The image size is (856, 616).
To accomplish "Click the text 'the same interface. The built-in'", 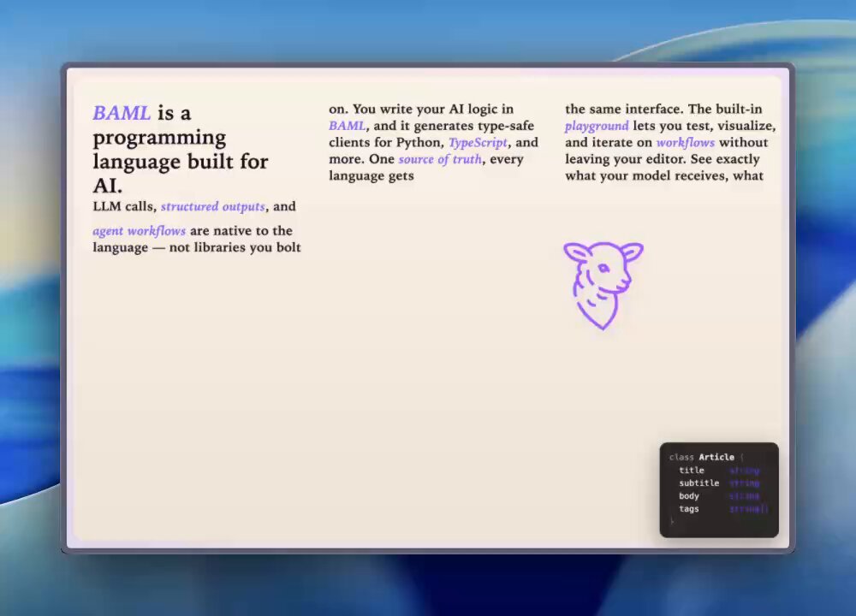I will (663, 110).
